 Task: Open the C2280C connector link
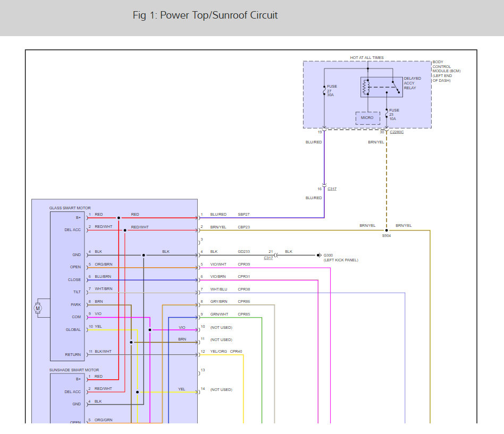pos(397,132)
